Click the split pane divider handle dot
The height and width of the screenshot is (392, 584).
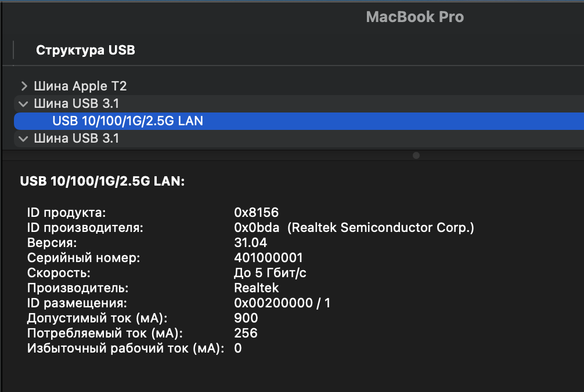(x=416, y=155)
